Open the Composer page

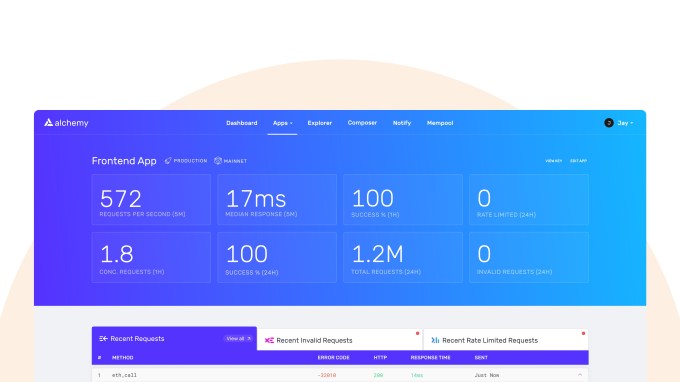tap(362, 123)
